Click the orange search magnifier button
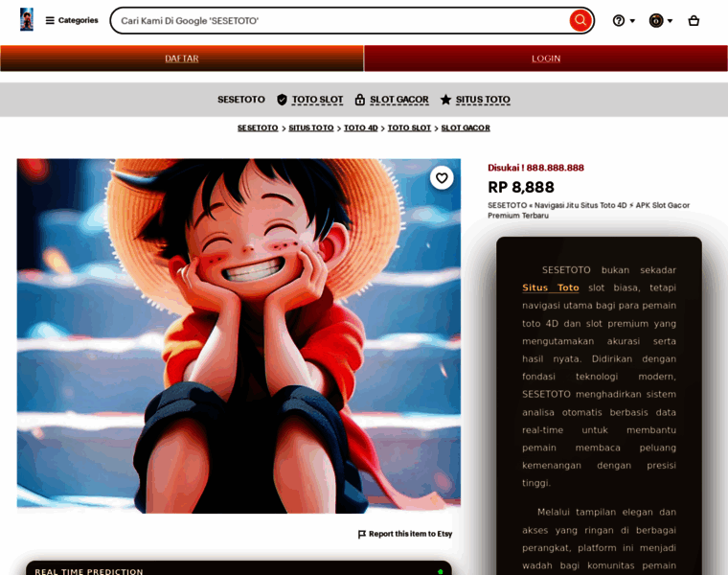 point(580,20)
